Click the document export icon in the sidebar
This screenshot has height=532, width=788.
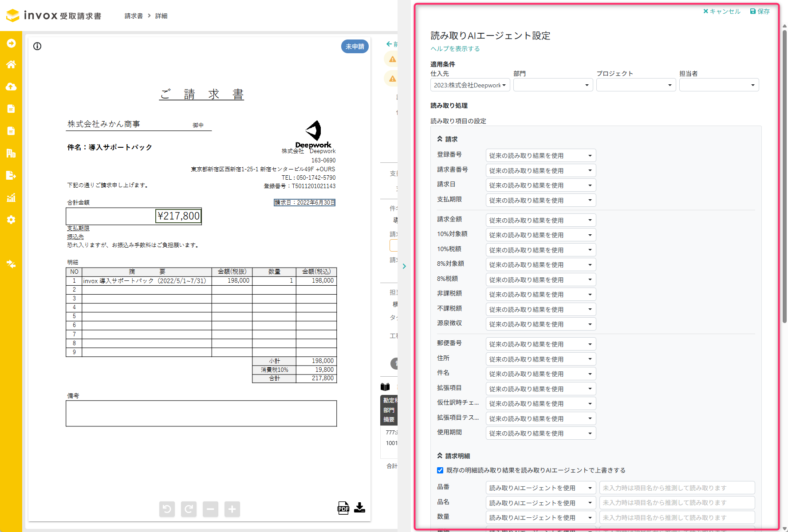(x=11, y=175)
